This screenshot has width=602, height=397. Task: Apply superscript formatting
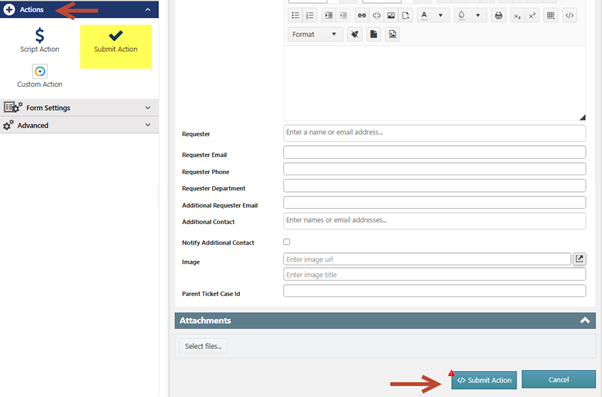[532, 15]
